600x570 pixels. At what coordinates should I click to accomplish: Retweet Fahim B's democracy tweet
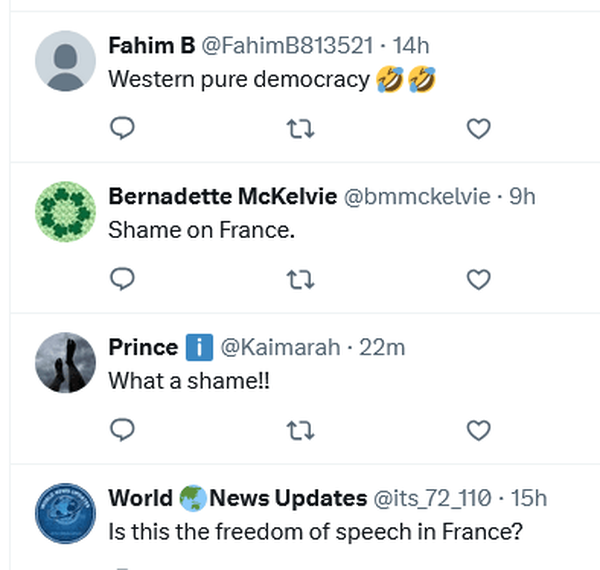pos(300,128)
